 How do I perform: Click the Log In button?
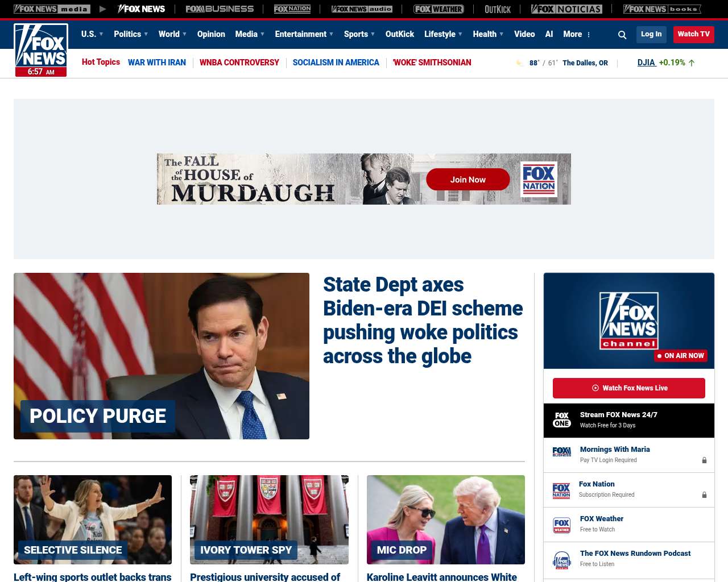(x=651, y=34)
